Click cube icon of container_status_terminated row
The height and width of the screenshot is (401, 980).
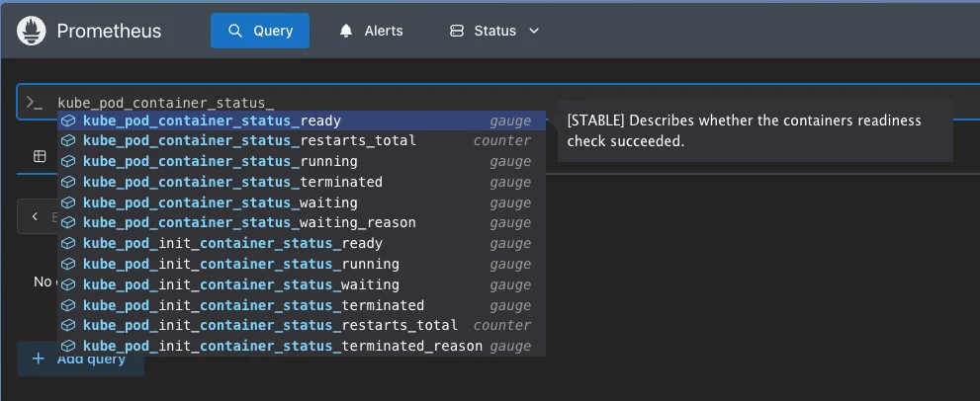point(68,182)
